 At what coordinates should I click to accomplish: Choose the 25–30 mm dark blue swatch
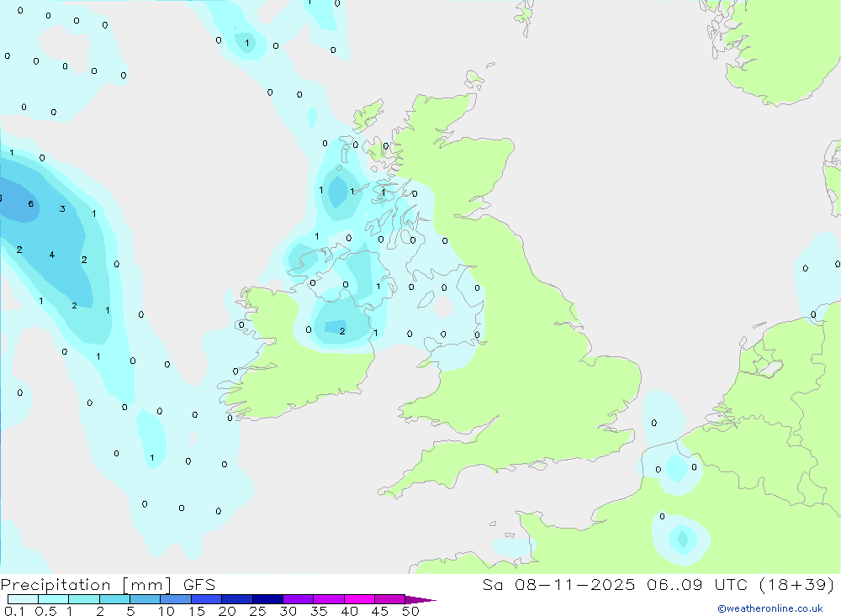267,599
